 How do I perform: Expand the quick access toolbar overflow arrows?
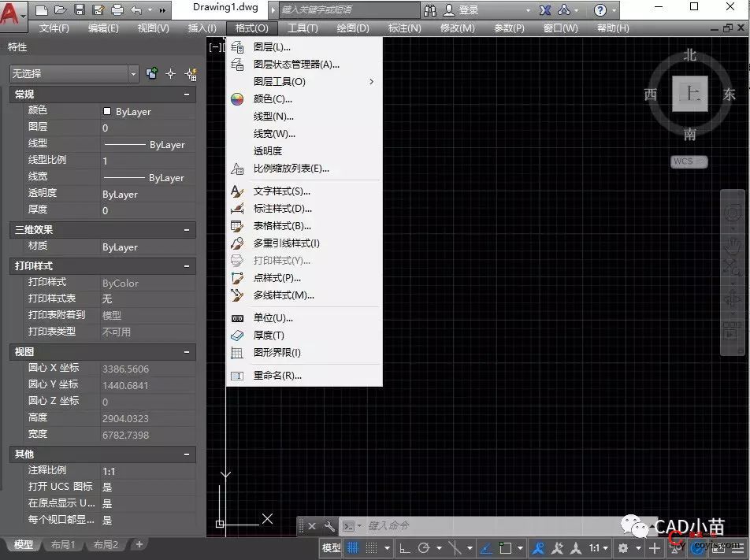162,10
